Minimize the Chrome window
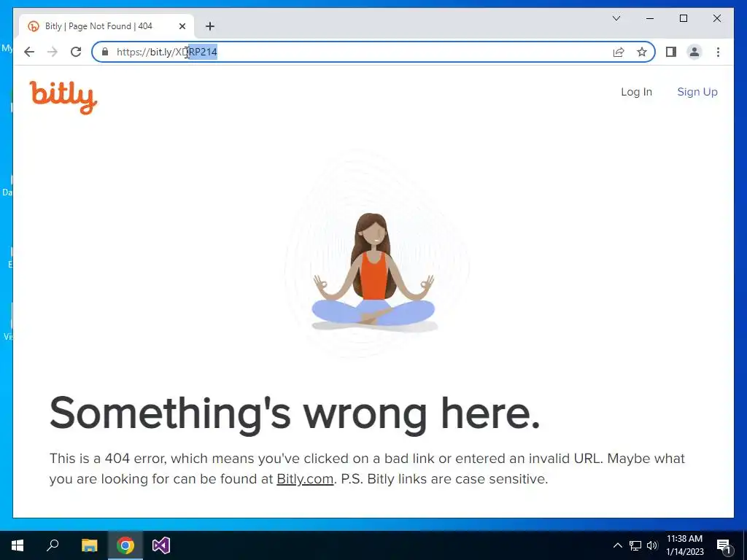747x560 pixels. pyautogui.click(x=650, y=18)
